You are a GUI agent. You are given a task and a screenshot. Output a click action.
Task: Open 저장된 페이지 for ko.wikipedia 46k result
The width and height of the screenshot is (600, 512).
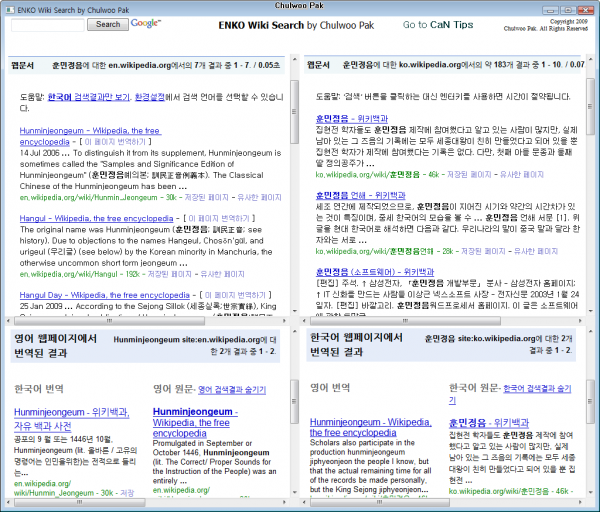point(470,174)
